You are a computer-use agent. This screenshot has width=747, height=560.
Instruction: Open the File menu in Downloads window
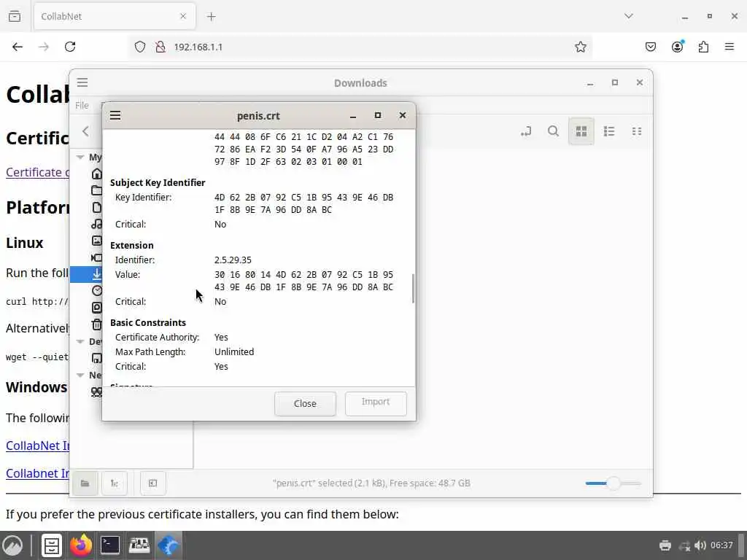coord(82,105)
